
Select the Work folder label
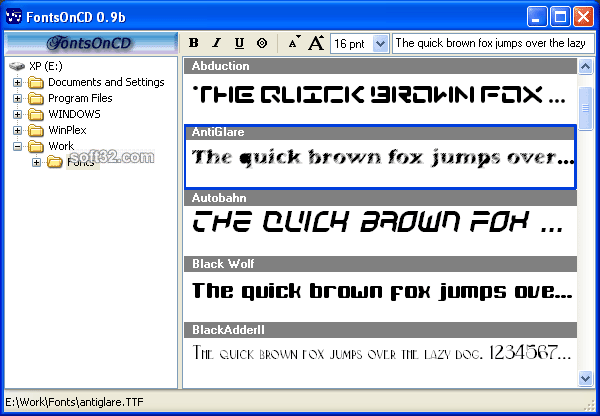61,146
